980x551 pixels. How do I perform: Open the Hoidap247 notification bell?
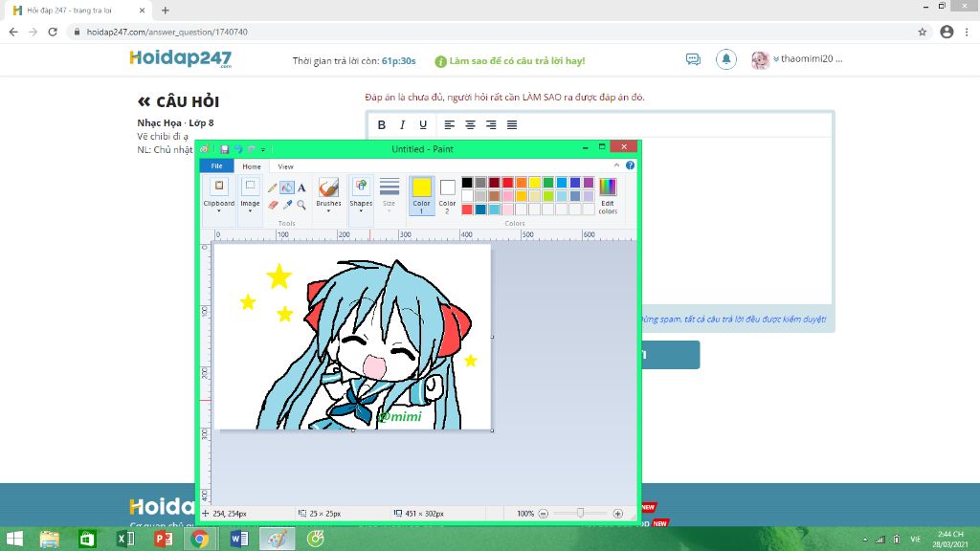point(726,59)
